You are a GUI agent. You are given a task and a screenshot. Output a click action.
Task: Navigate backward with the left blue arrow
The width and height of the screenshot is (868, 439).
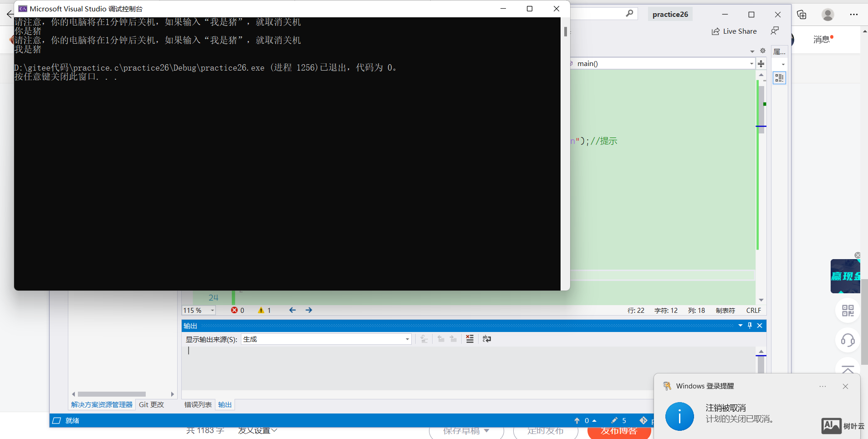(292, 310)
